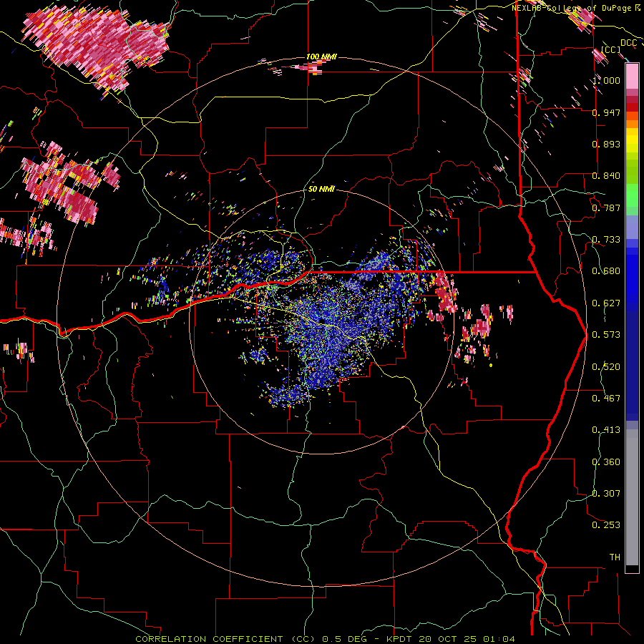644x644 pixels.
Task: Click the 0.360 scale value
Action: (606, 462)
